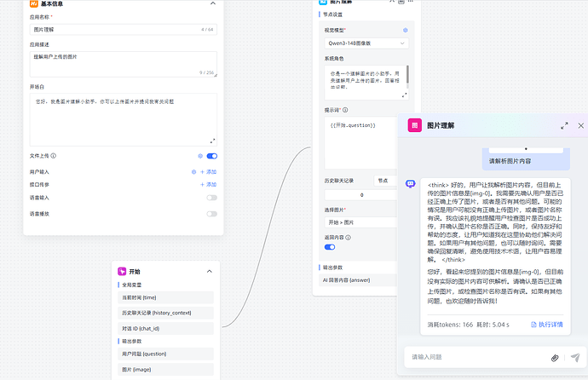Select 用户问题 {question} output parameter

point(166,354)
